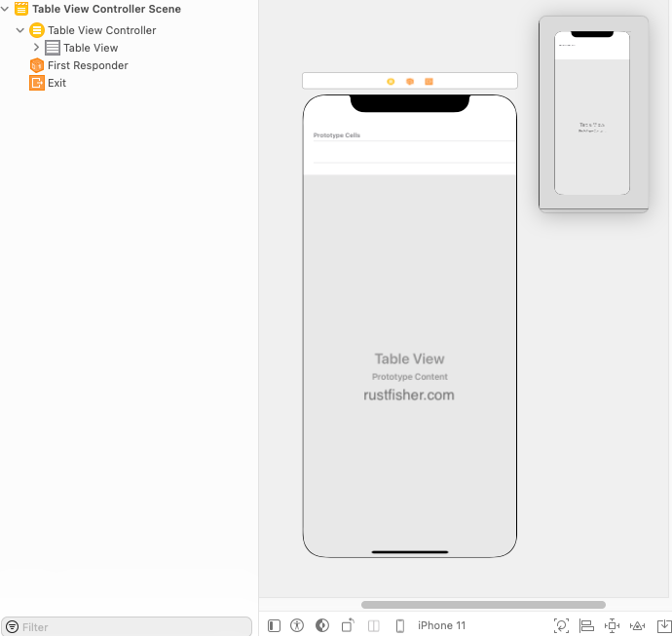The image size is (672, 636).
Task: Click the view controller icon in scene dock
Action: 391,82
